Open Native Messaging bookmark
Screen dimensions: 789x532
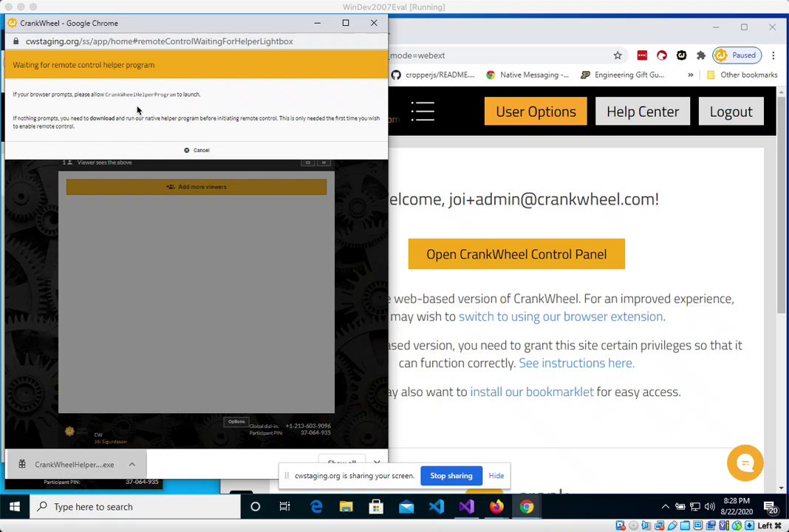coord(527,75)
